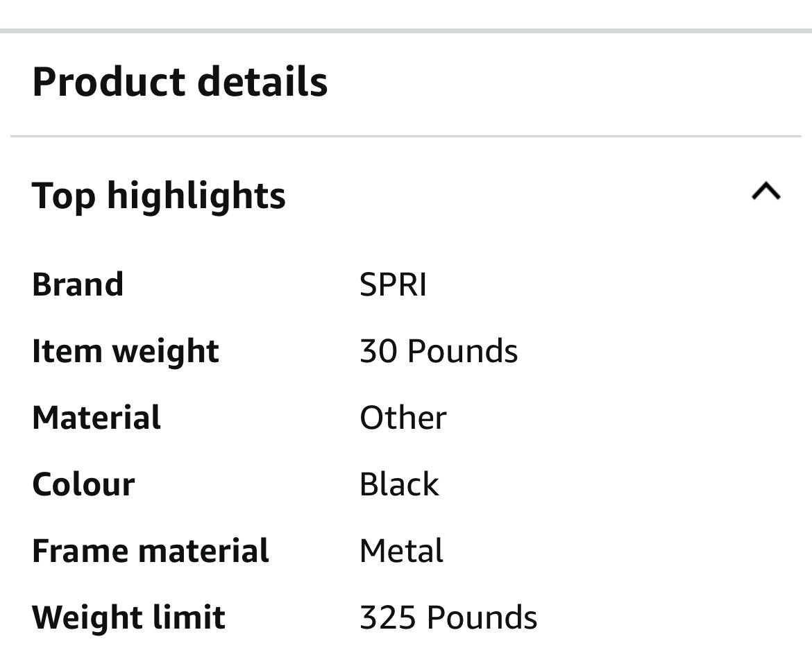Click the Black colour value
Image resolution: width=812 pixels, height=664 pixels.
(x=399, y=484)
